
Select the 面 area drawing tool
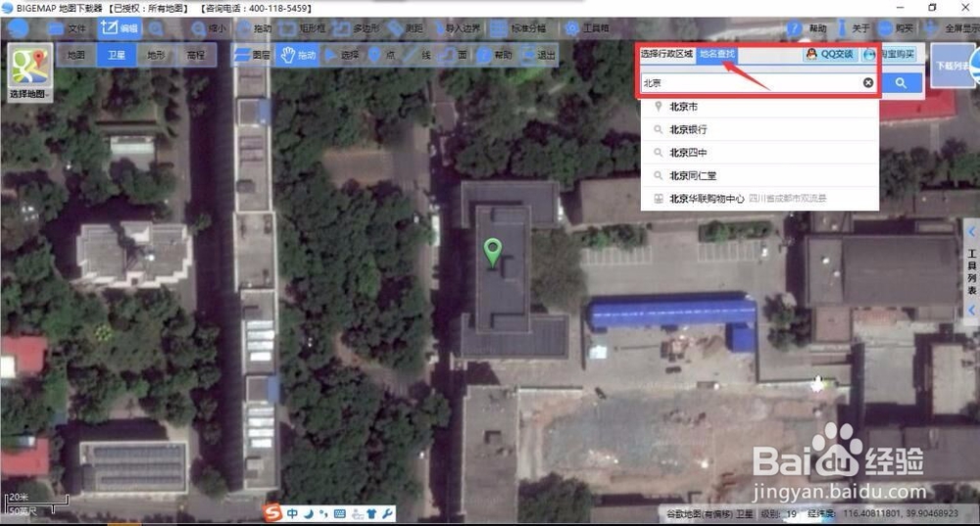click(x=454, y=55)
